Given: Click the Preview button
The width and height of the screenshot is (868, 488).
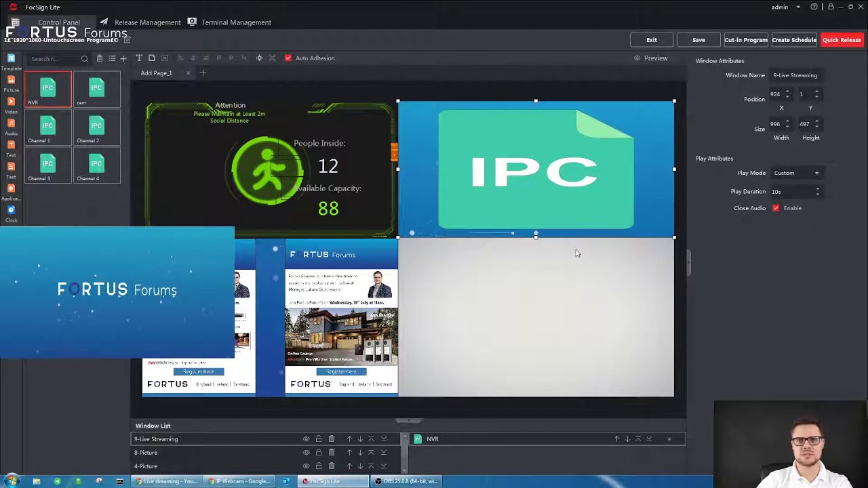Looking at the screenshot, I should click(x=651, y=58).
